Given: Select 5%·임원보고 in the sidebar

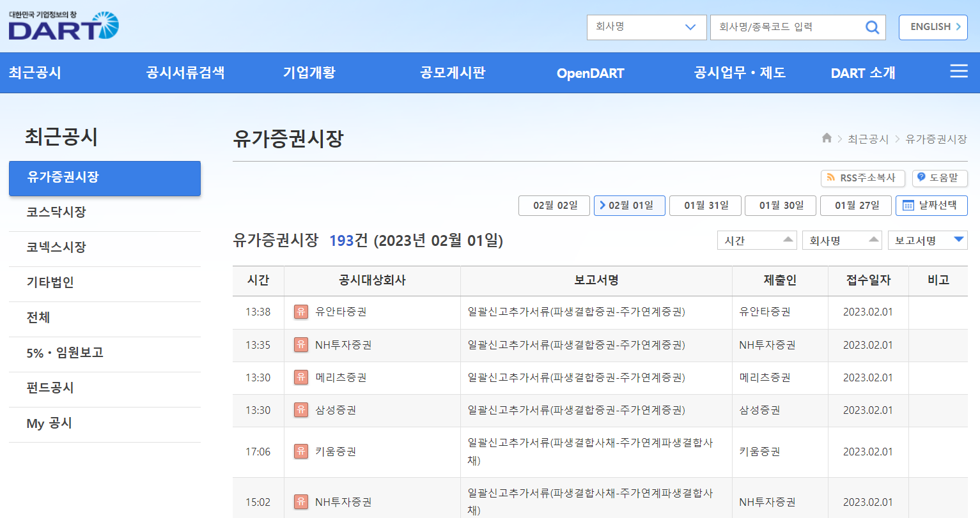Looking at the screenshot, I should pyautogui.click(x=105, y=354).
